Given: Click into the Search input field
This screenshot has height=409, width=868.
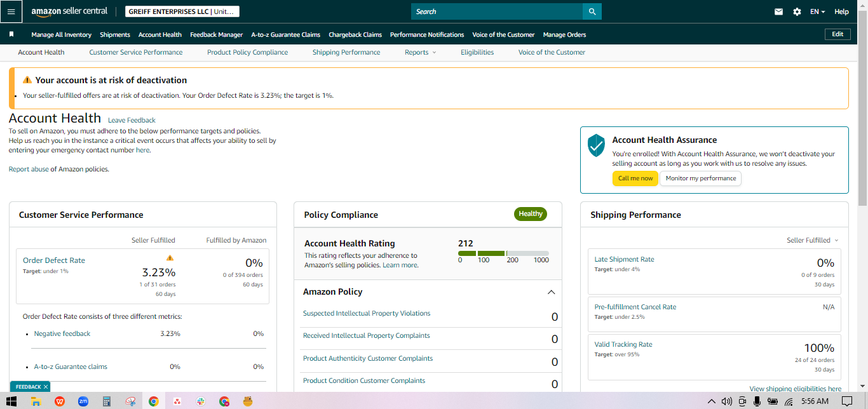Looking at the screenshot, I should point(497,11).
